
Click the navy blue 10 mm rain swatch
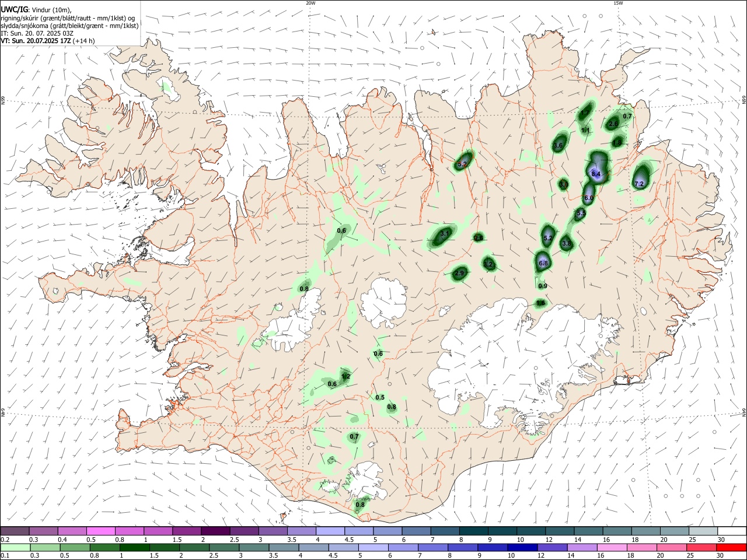tap(522, 547)
